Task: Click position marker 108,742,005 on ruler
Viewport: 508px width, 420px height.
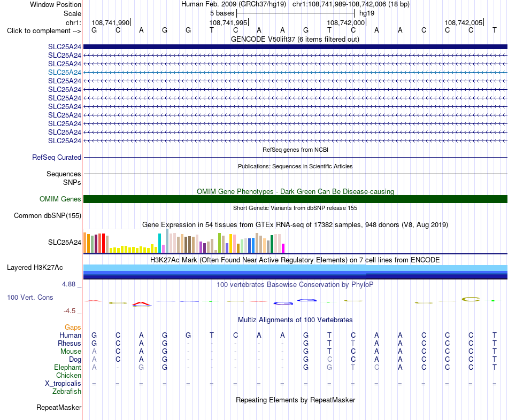Action: click(463, 22)
